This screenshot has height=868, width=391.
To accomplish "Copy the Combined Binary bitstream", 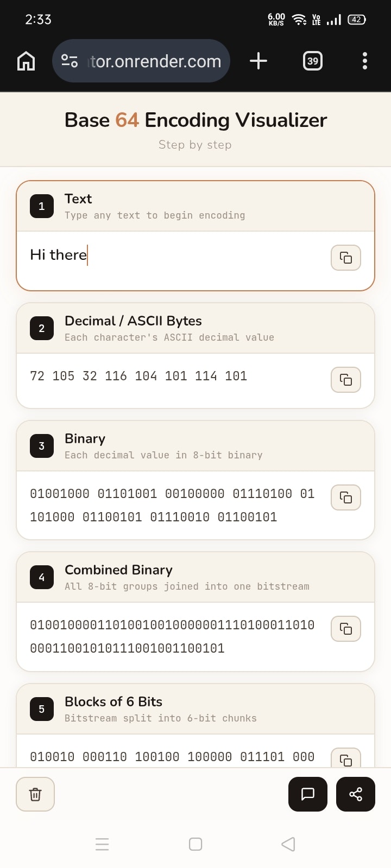I will 346,629.
